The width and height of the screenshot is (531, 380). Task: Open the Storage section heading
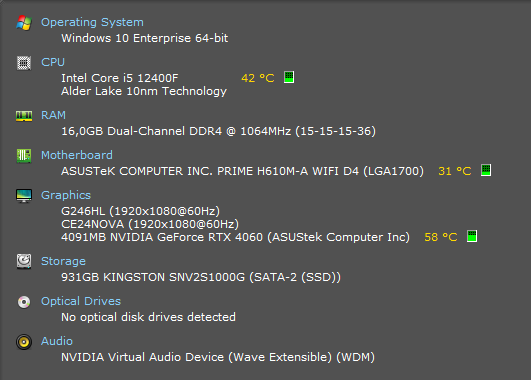(63, 261)
